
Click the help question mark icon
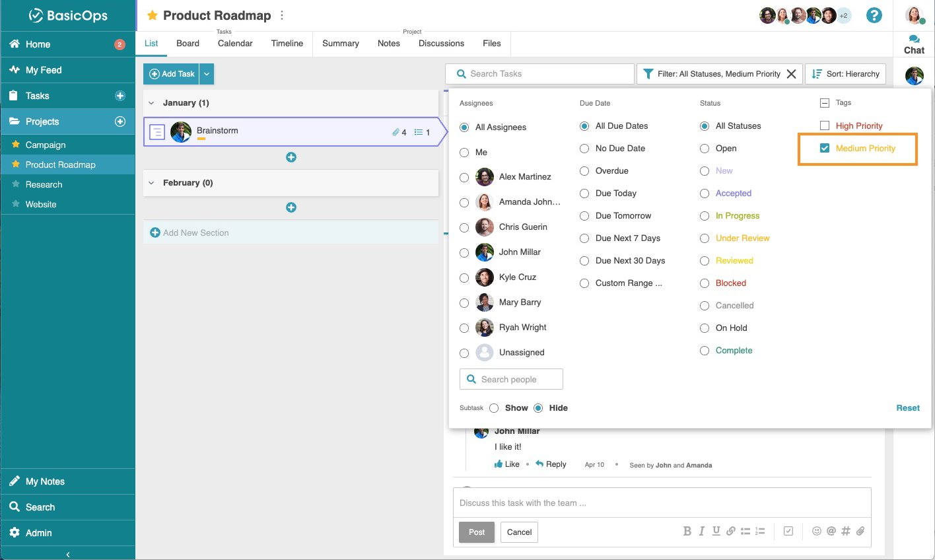pyautogui.click(x=874, y=15)
